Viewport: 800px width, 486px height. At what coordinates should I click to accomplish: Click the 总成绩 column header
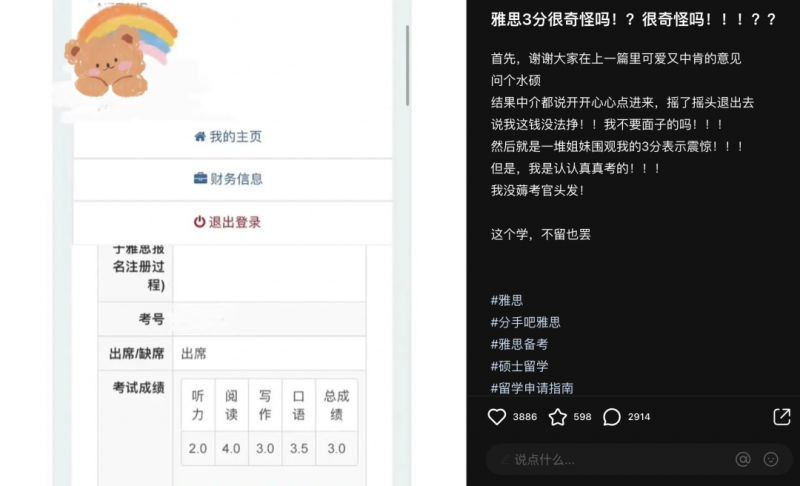pyautogui.click(x=337, y=405)
